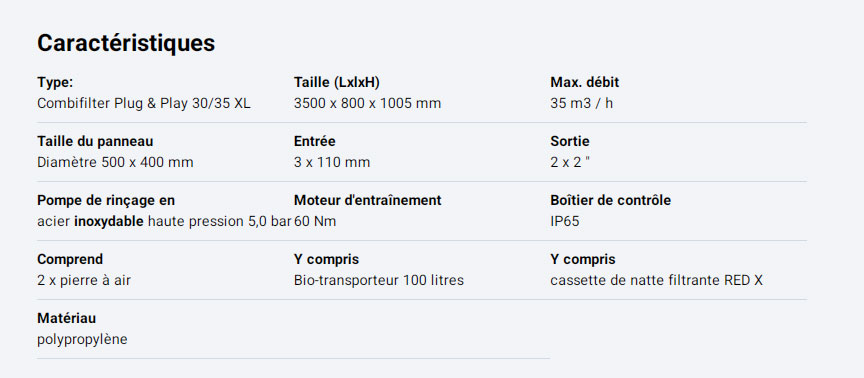Select the Type: label

point(55,83)
